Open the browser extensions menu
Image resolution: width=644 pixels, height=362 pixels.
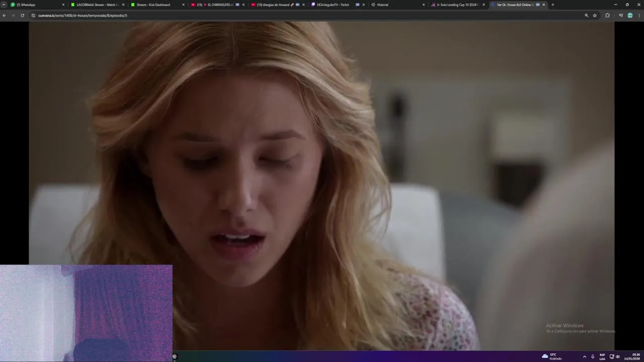(607, 16)
